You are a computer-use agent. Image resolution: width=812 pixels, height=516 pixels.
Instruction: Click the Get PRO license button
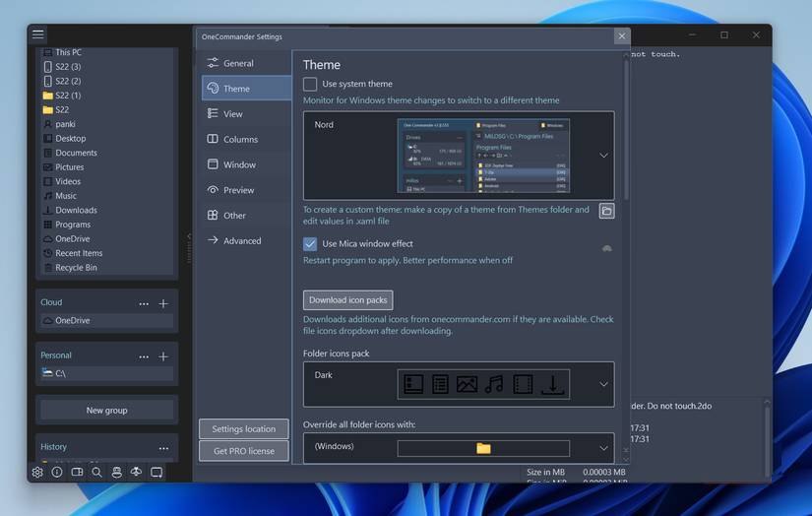[x=244, y=451]
